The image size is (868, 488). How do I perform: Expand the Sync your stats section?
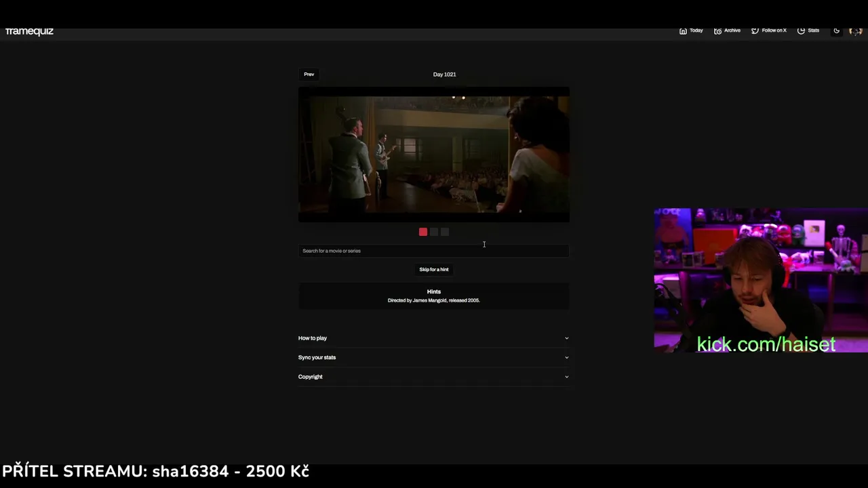(434, 357)
